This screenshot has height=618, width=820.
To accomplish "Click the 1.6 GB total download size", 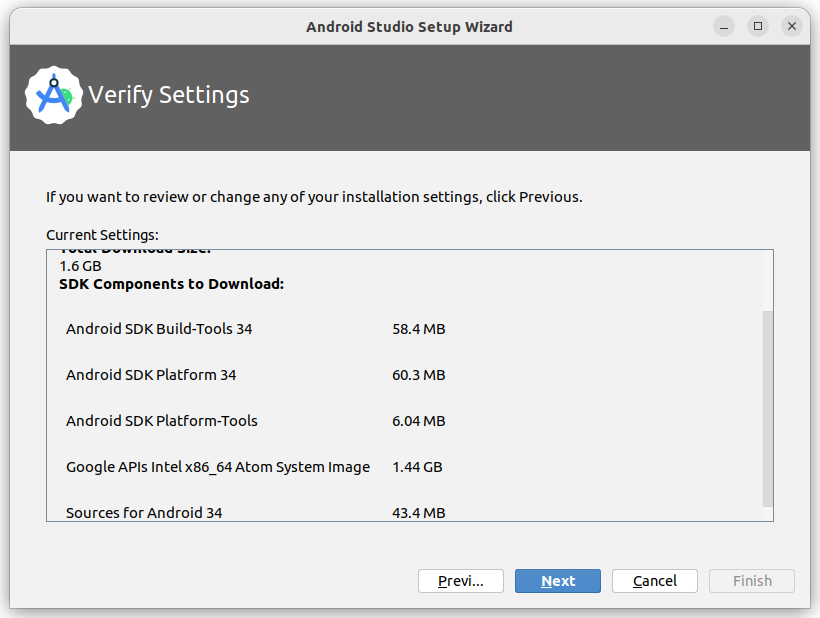I will [x=80, y=266].
